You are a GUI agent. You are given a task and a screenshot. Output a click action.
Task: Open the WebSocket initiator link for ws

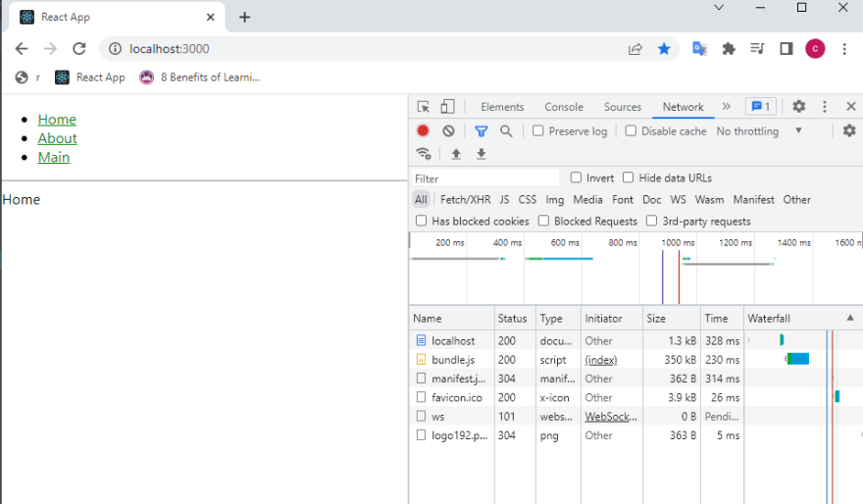click(x=611, y=417)
